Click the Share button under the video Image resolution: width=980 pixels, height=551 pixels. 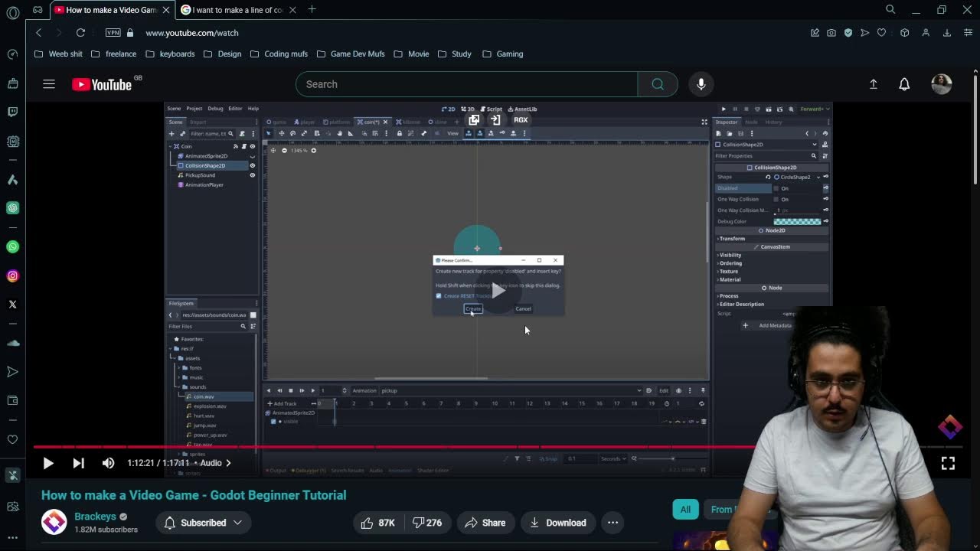[486, 523]
